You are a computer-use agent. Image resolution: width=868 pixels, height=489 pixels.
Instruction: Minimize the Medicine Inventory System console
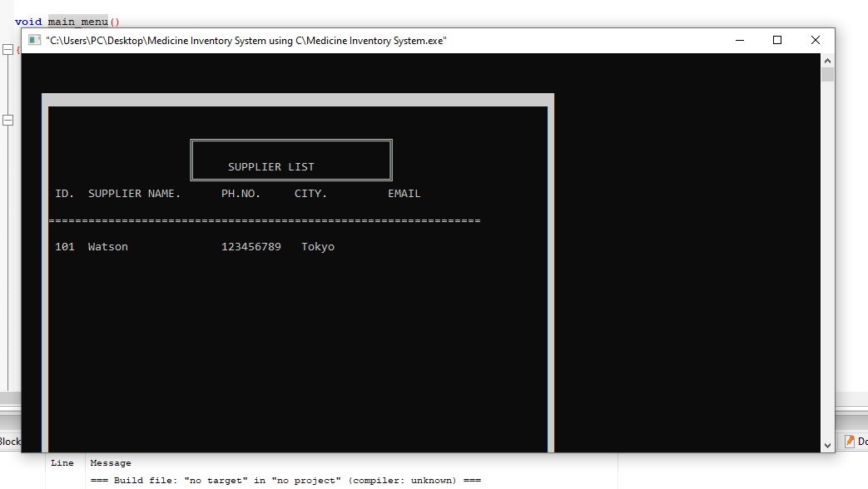point(739,40)
